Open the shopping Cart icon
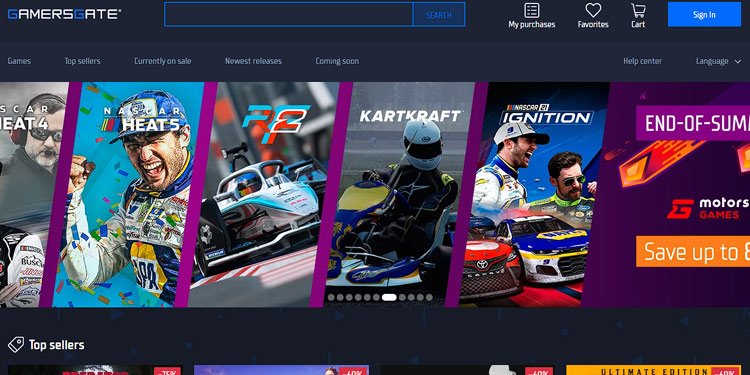The width and height of the screenshot is (750, 375). pyautogui.click(x=638, y=10)
